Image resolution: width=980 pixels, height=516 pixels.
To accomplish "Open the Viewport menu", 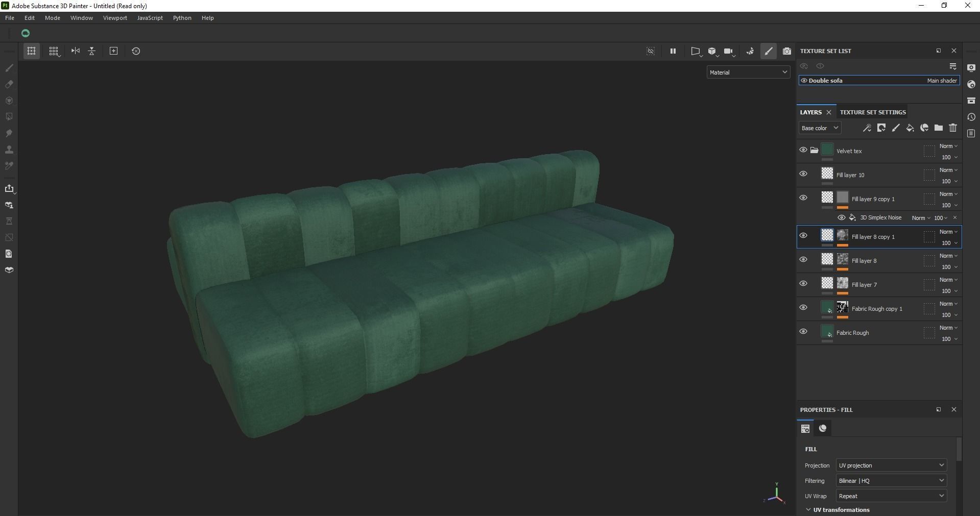I will click(115, 18).
